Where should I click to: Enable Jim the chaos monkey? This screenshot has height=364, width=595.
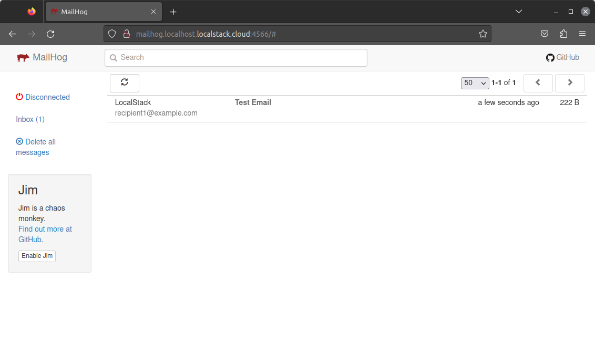click(x=37, y=256)
